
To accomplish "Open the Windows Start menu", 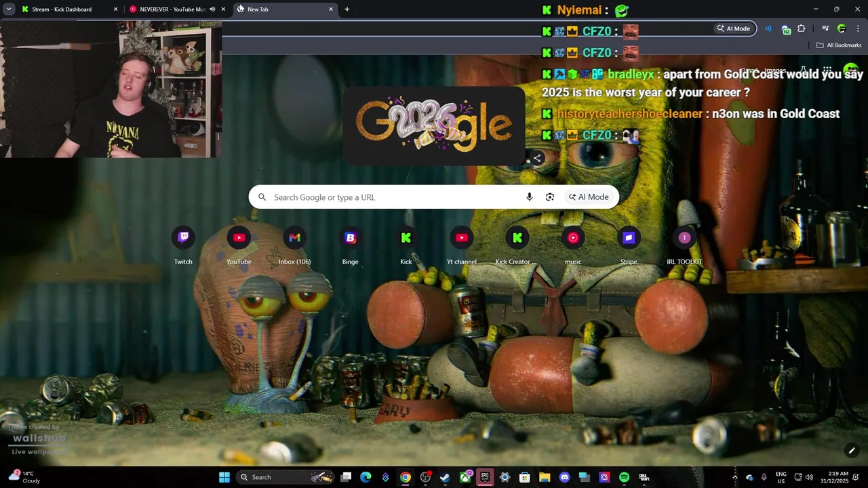I will (x=224, y=477).
